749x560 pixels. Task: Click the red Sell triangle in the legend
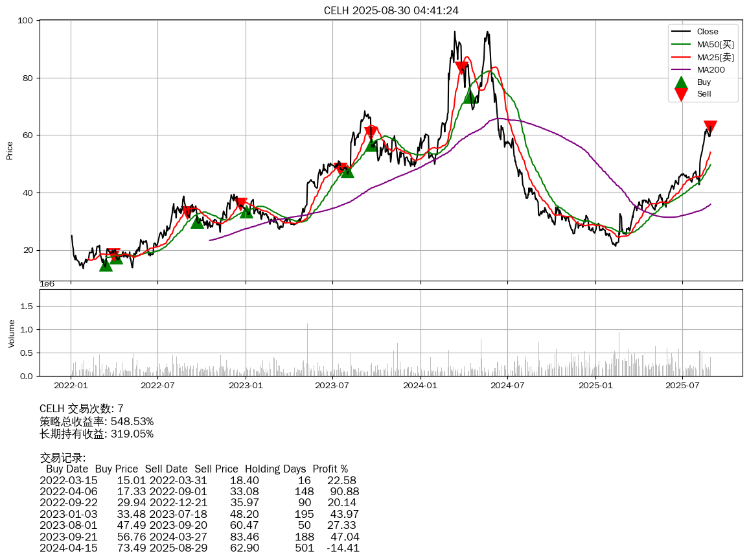[681, 94]
